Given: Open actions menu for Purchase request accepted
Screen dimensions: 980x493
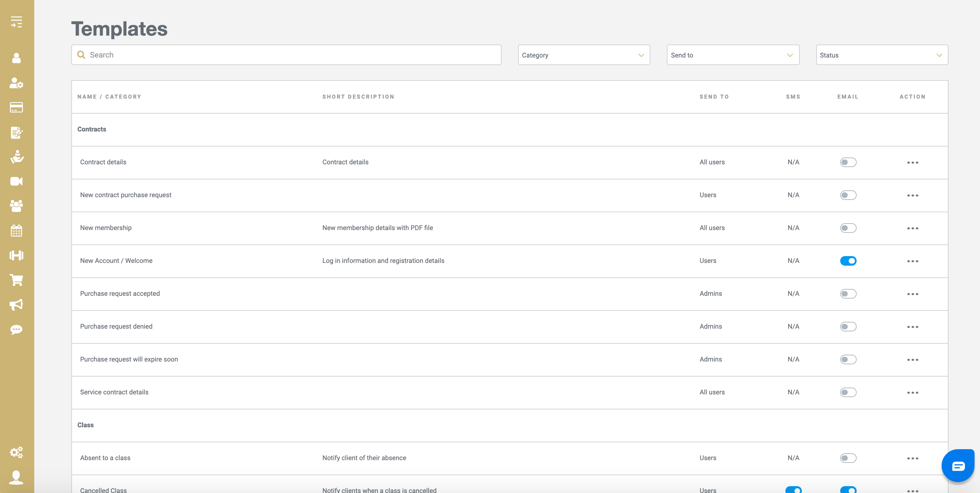Looking at the screenshot, I should tap(912, 294).
